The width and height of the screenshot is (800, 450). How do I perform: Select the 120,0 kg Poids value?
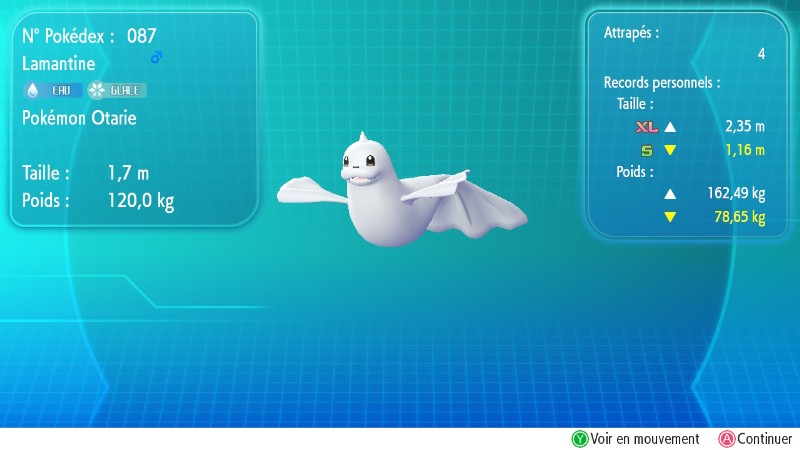[x=140, y=200]
